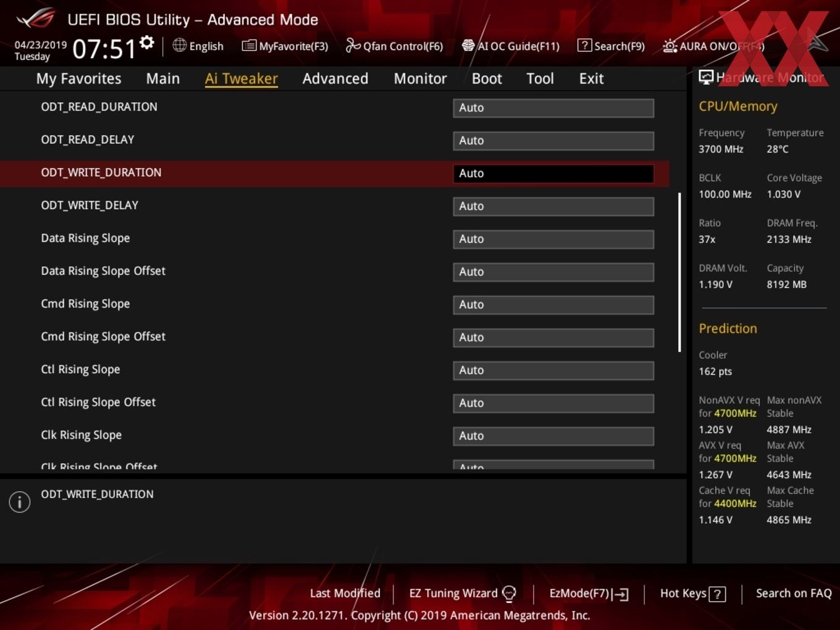Click the Ctl Rising Slope Auto field

pyautogui.click(x=553, y=369)
